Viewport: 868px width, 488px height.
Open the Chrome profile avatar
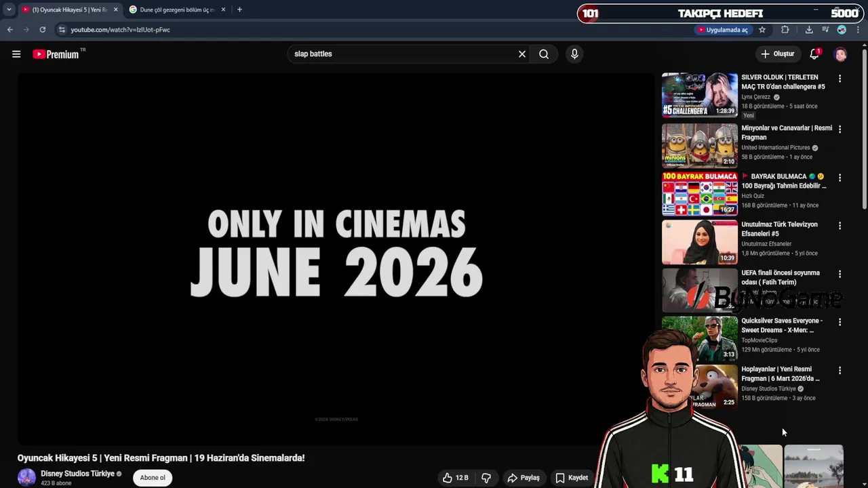[842, 30]
